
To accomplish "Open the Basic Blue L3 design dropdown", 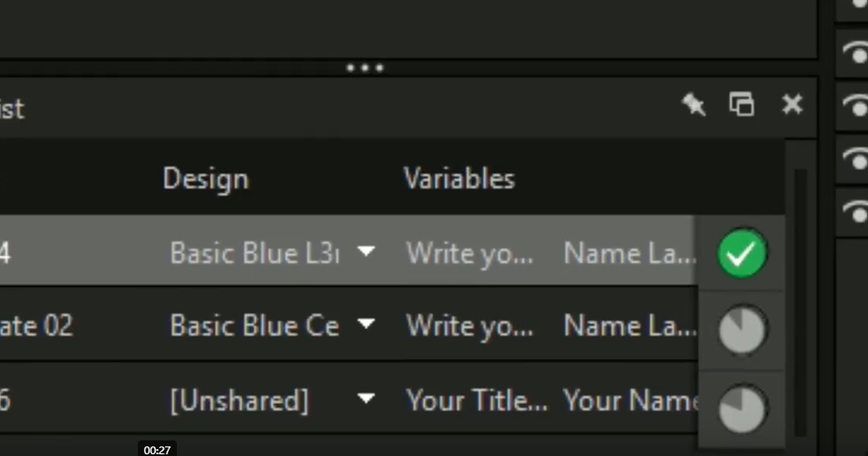I will pos(367,252).
